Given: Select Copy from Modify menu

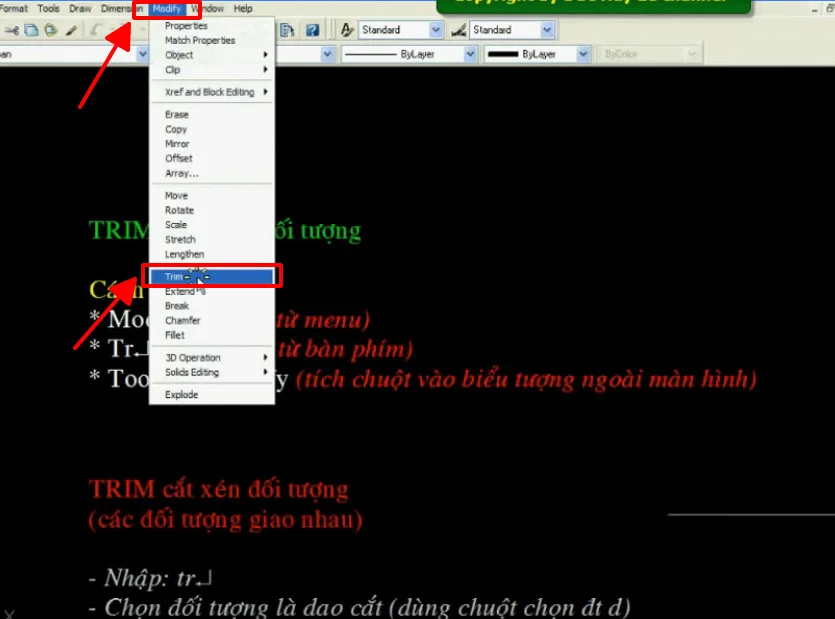Looking at the screenshot, I should pyautogui.click(x=212, y=129).
